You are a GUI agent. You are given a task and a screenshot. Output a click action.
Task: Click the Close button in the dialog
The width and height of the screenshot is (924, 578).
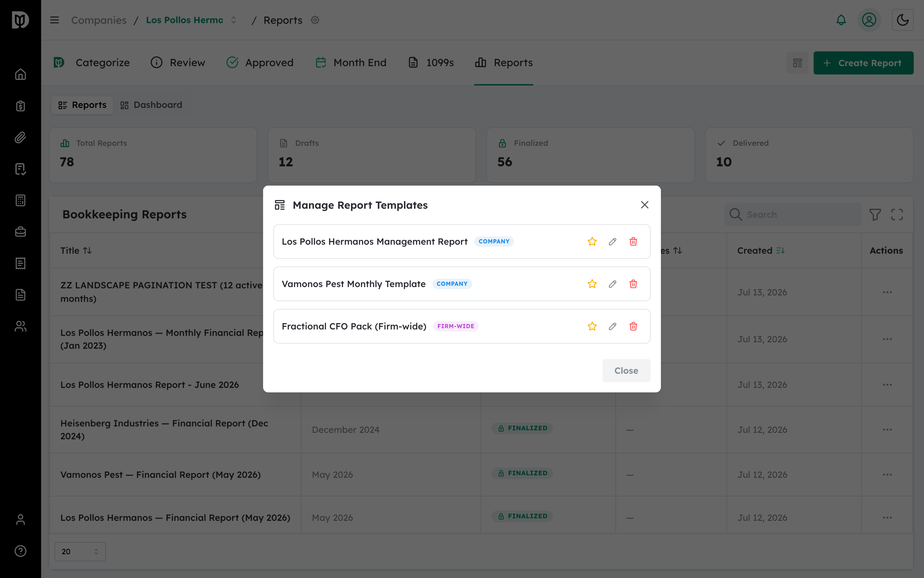tap(626, 371)
